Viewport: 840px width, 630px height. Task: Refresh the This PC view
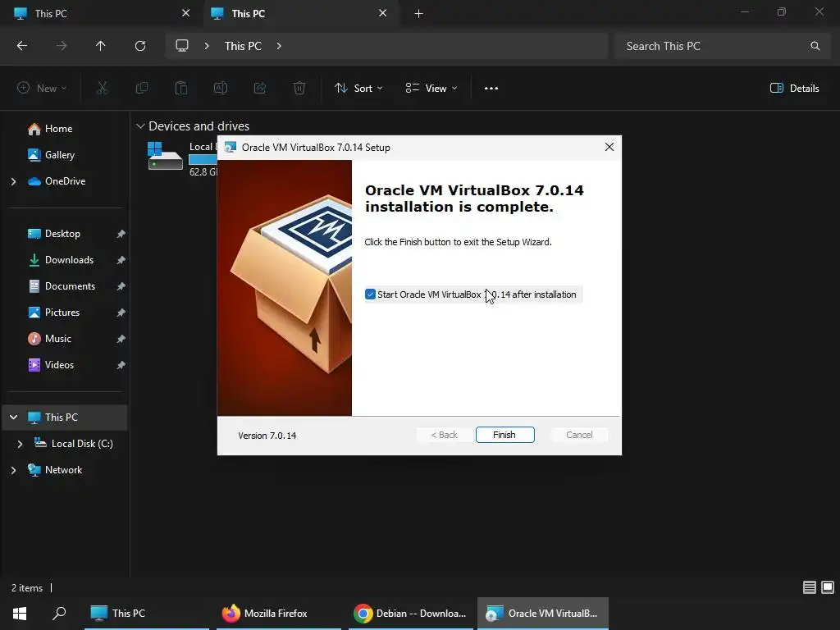(140, 46)
